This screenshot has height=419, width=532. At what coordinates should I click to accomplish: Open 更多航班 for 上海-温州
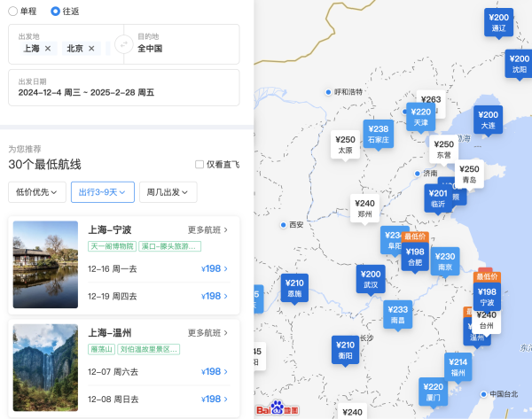[207, 333]
